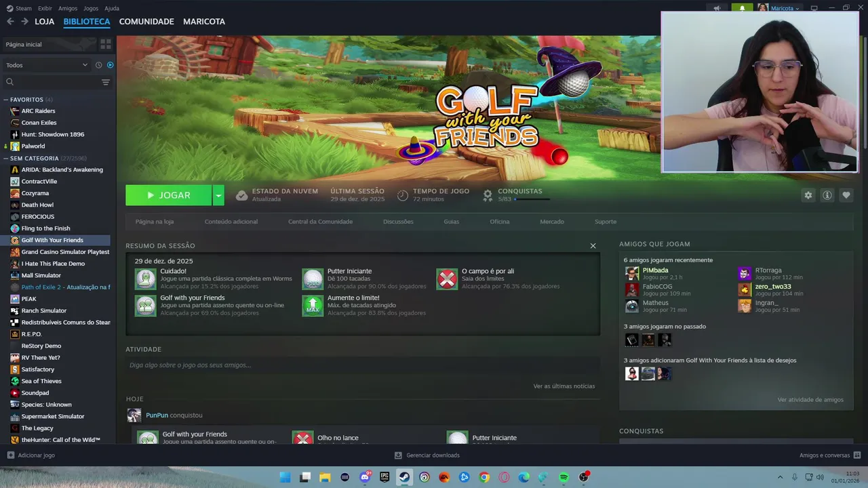
Task: Open the Steam menu
Action: (20, 8)
